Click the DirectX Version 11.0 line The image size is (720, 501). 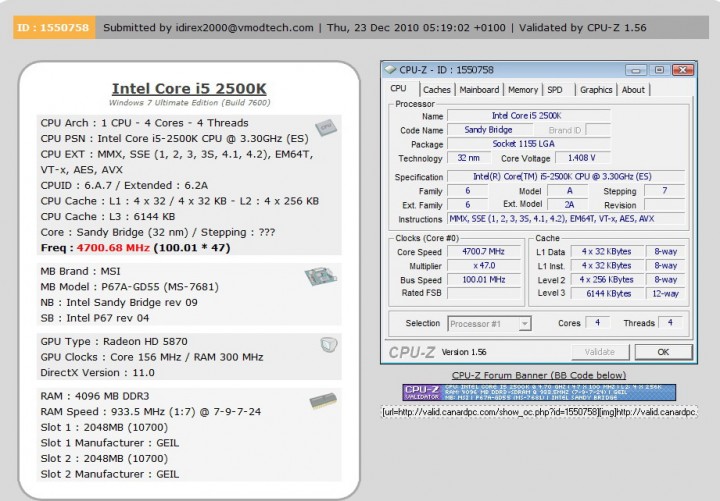click(97, 373)
